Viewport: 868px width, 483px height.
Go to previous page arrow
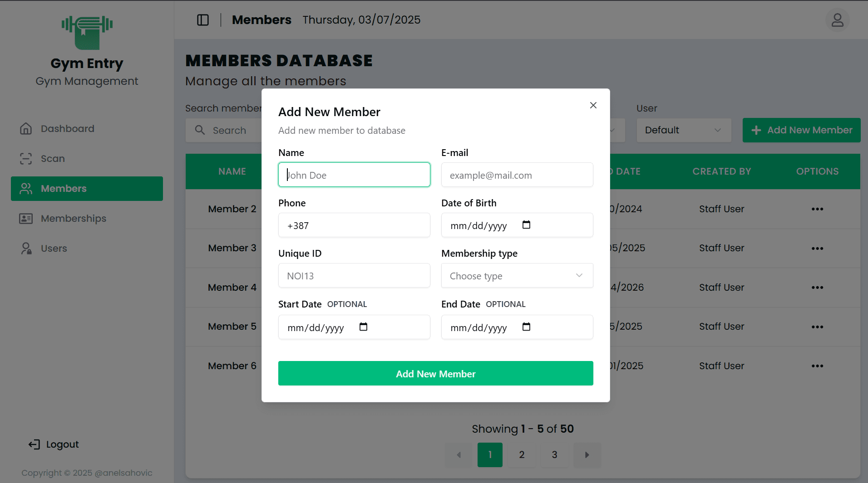coord(459,455)
